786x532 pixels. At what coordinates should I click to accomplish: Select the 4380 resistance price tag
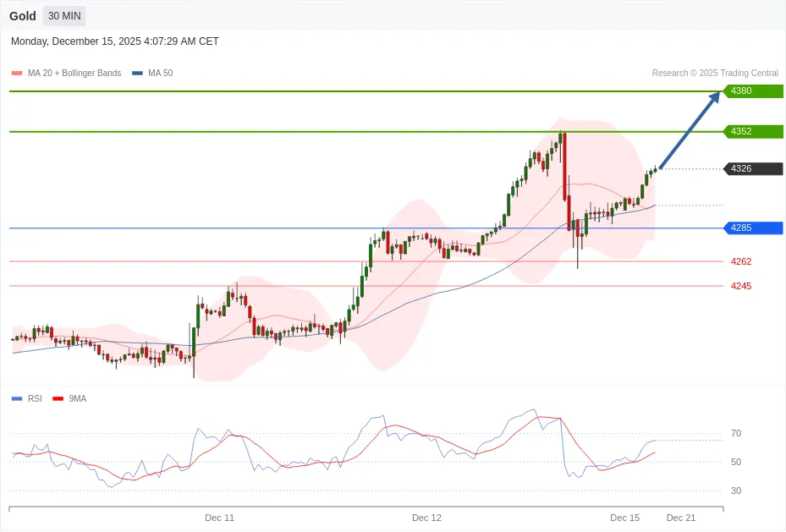pos(751,90)
